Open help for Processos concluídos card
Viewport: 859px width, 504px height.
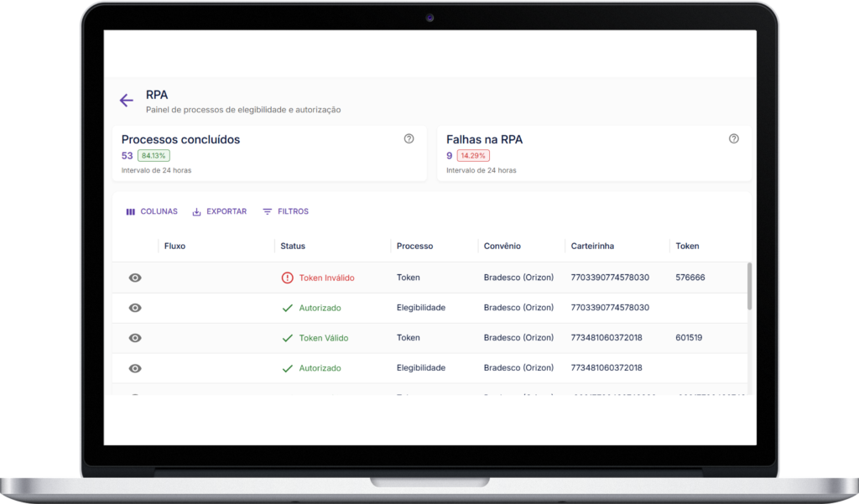coord(409,138)
